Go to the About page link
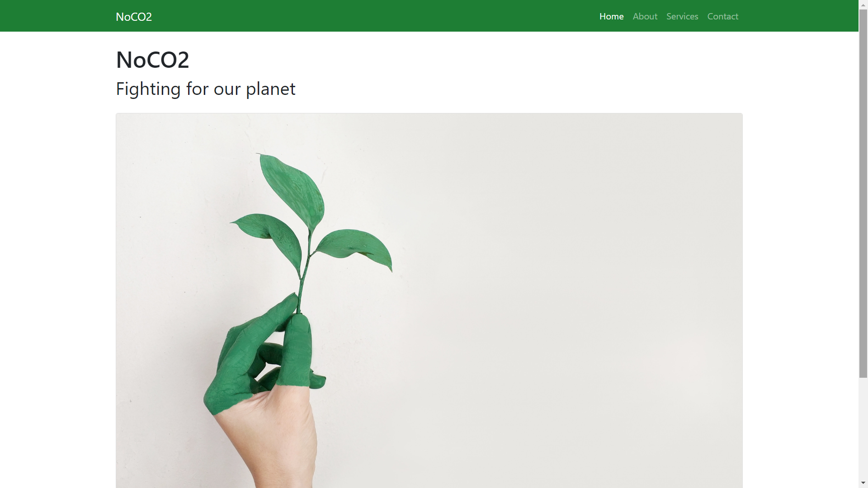Viewport: 868px width, 488px height. click(x=645, y=16)
